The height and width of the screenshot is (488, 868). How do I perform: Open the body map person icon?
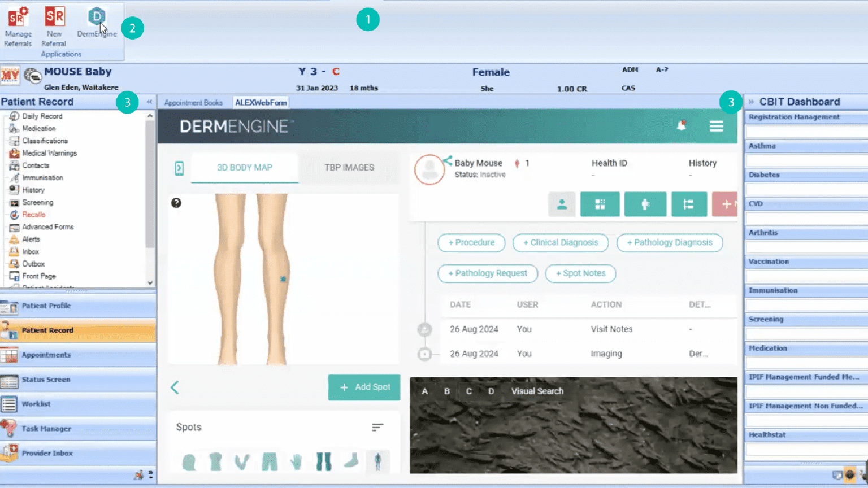click(645, 204)
